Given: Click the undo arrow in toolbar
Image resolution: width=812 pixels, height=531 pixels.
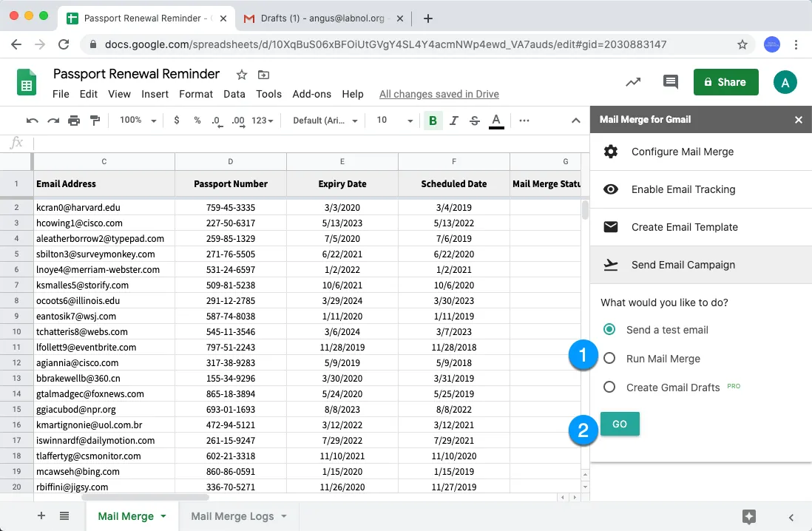Looking at the screenshot, I should 32,121.
